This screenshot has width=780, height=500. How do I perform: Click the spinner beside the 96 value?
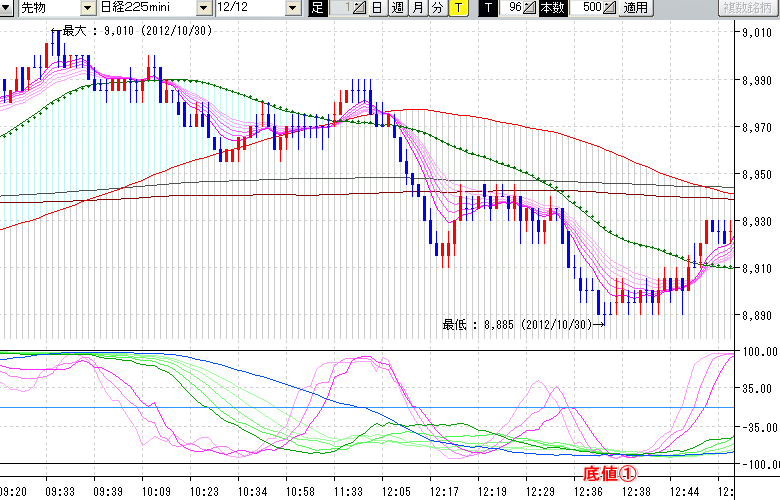(x=530, y=8)
